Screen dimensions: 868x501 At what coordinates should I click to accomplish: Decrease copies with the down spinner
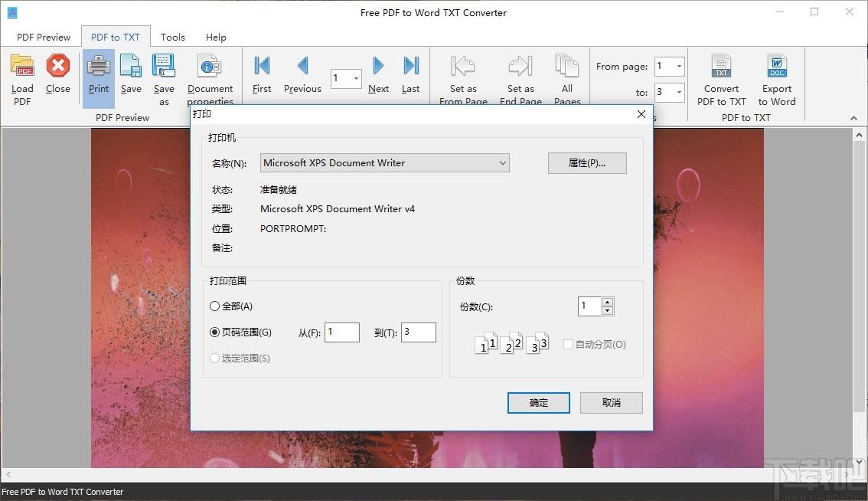pyautogui.click(x=607, y=310)
